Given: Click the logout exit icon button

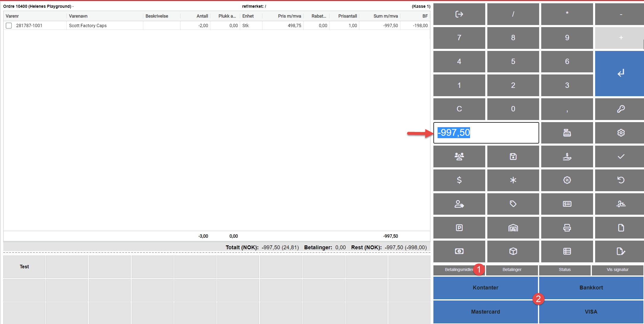Looking at the screenshot, I should coord(459,14).
